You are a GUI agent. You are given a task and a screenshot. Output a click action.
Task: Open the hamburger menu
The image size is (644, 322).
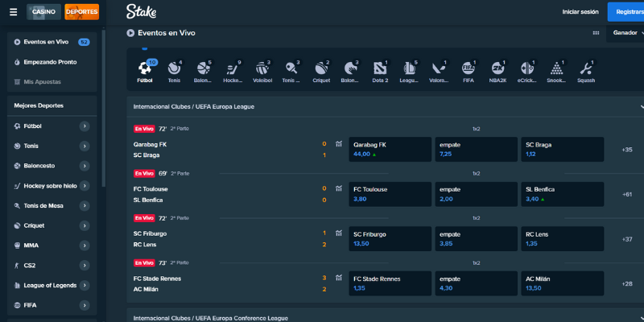click(13, 12)
